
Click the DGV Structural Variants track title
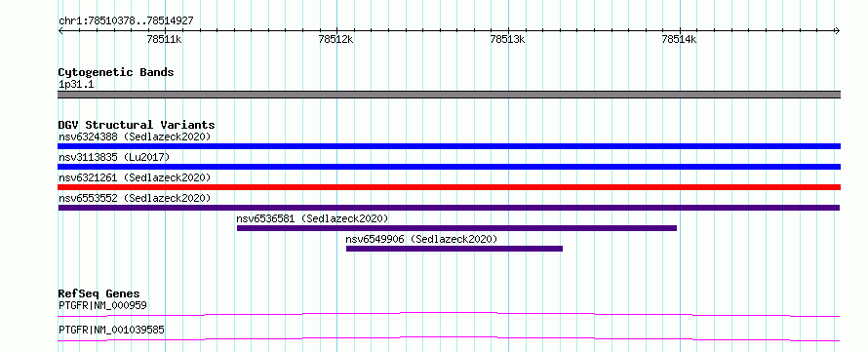coord(137,125)
